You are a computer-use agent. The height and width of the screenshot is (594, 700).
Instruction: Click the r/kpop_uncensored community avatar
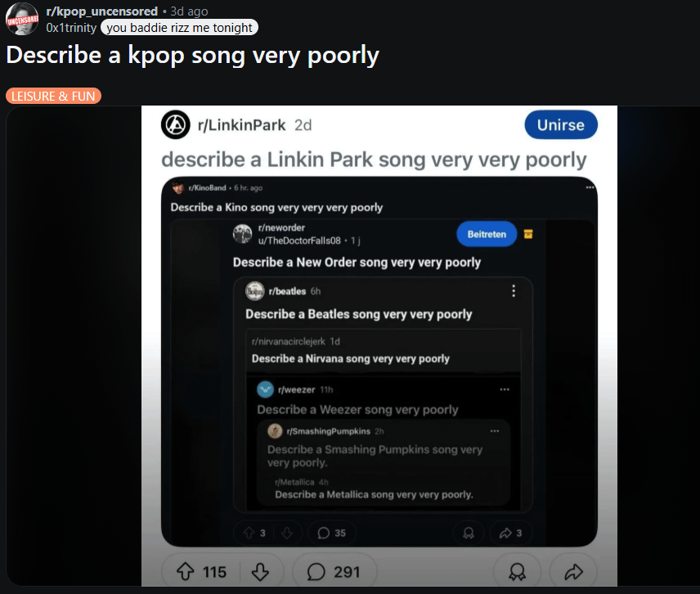coord(21,18)
